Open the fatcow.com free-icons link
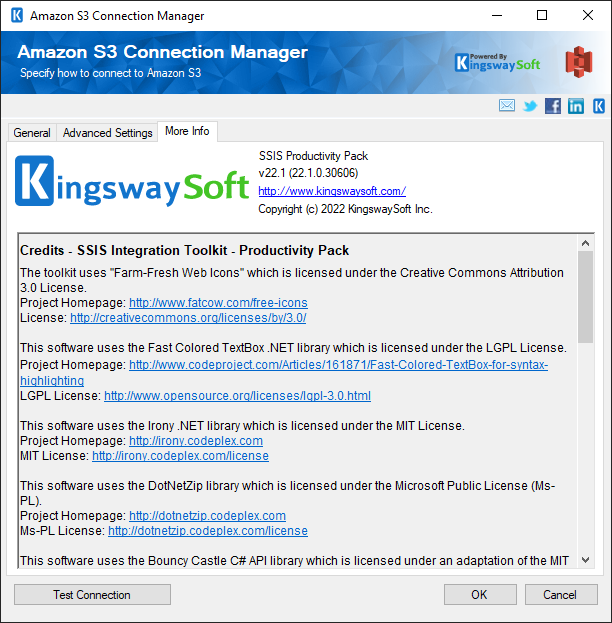The width and height of the screenshot is (612, 623). [x=218, y=303]
